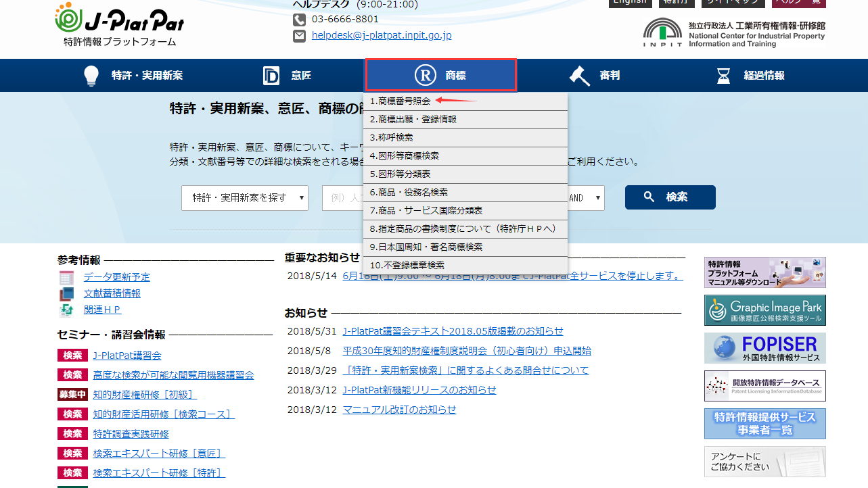The height and width of the screenshot is (488, 868).
Task: Open the AND operator dropdown
Action: [586, 198]
